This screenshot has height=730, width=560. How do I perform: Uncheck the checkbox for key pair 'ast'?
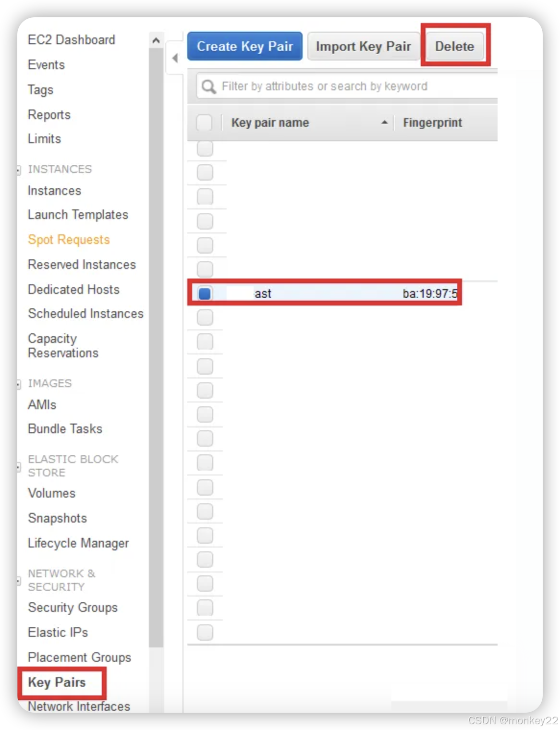coord(205,293)
